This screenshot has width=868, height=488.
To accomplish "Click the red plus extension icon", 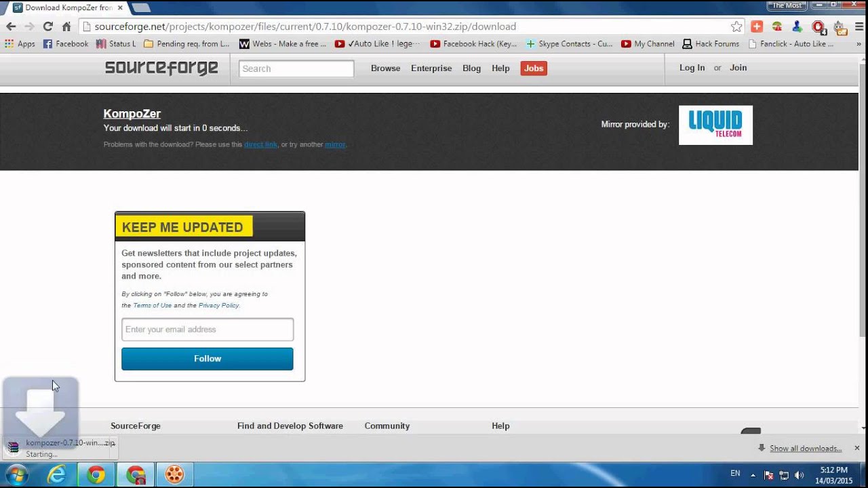I will tap(757, 26).
